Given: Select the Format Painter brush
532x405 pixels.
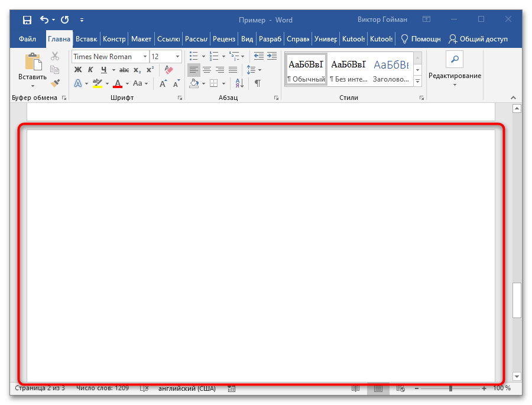Looking at the screenshot, I should point(55,83).
